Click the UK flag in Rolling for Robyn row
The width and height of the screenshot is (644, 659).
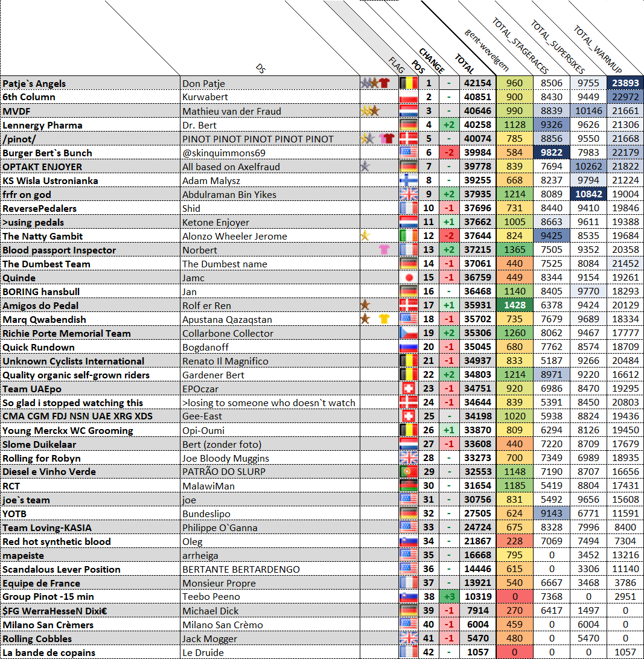coord(409,457)
